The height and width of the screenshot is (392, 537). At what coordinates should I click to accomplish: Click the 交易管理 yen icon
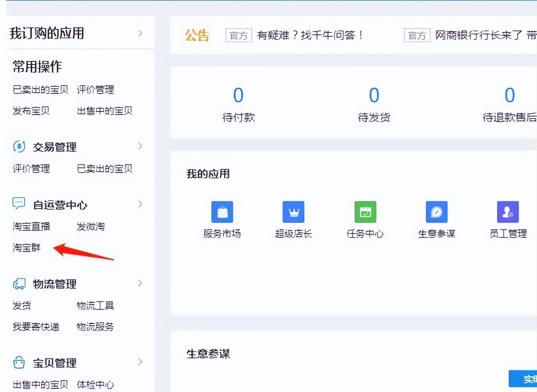(19, 146)
